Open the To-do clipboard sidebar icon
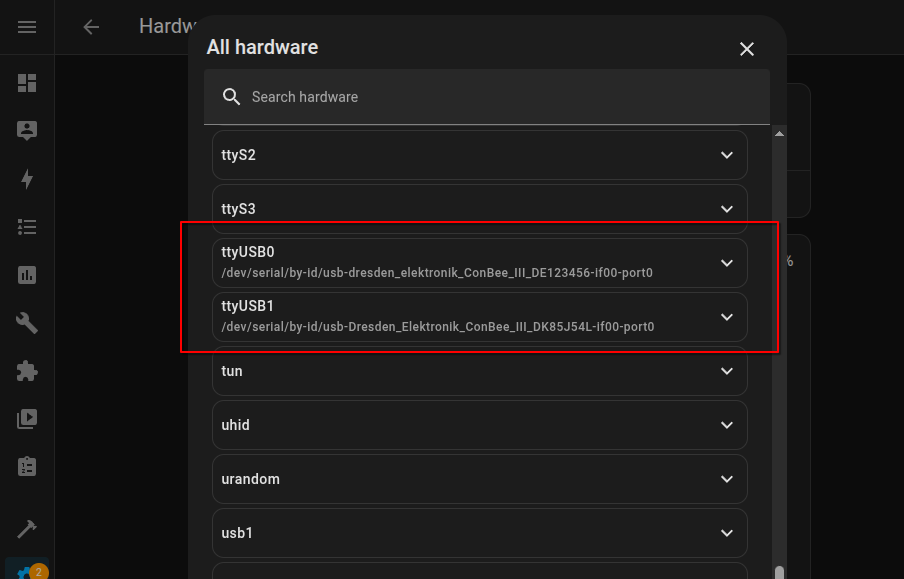 pyautogui.click(x=27, y=467)
